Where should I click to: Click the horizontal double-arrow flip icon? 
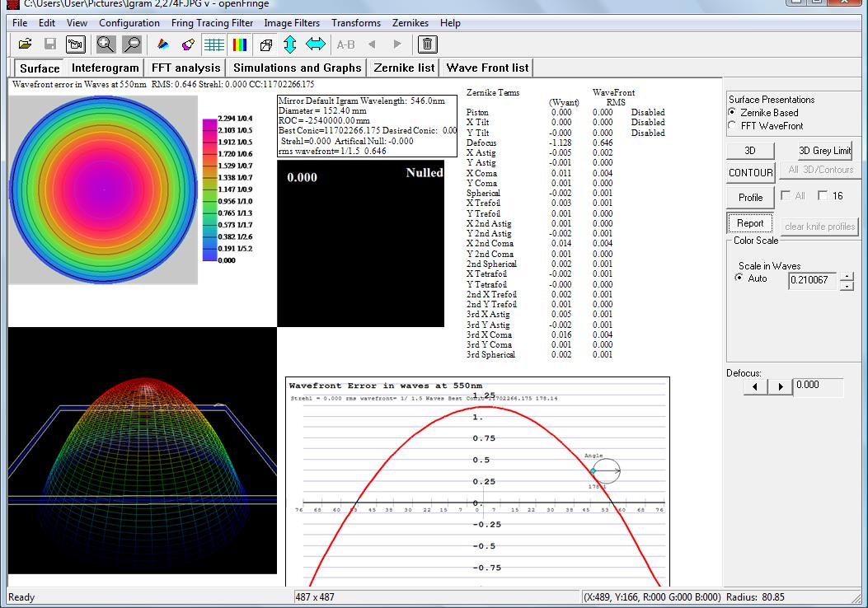click(316, 44)
